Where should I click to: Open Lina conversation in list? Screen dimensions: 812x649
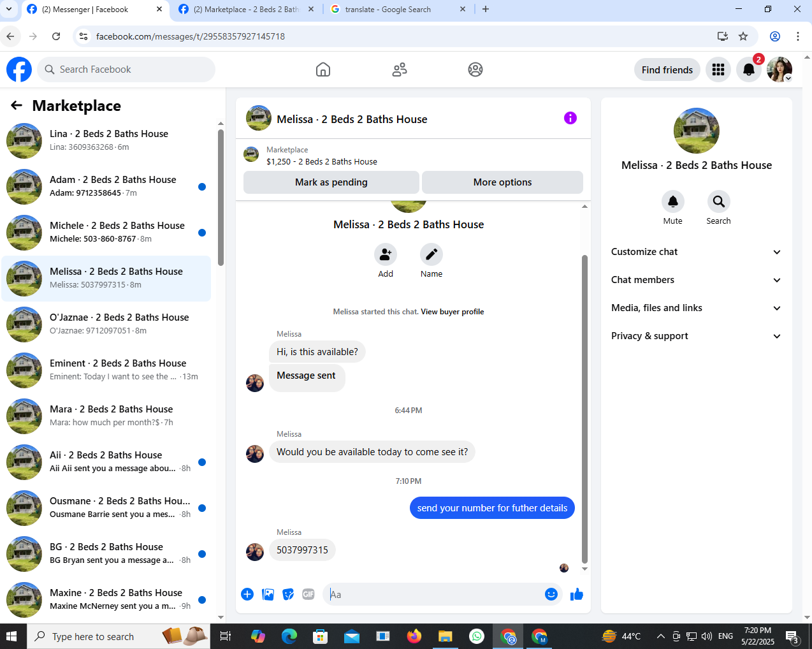[106, 141]
